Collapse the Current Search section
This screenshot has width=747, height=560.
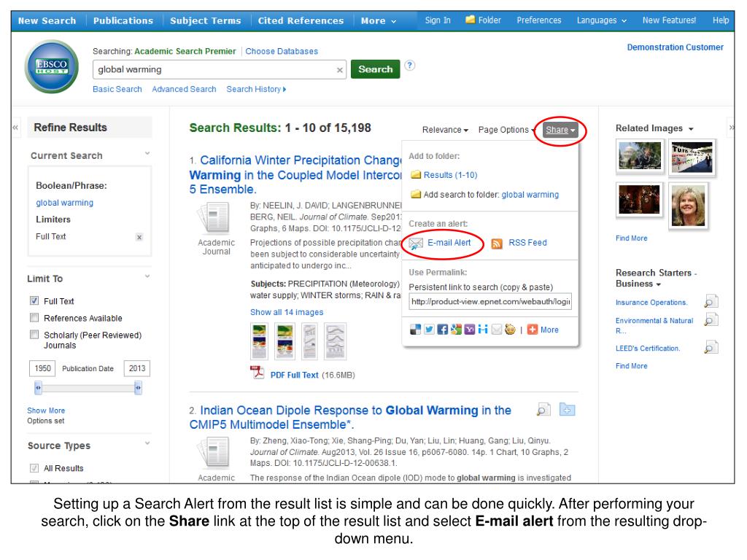[x=147, y=153]
